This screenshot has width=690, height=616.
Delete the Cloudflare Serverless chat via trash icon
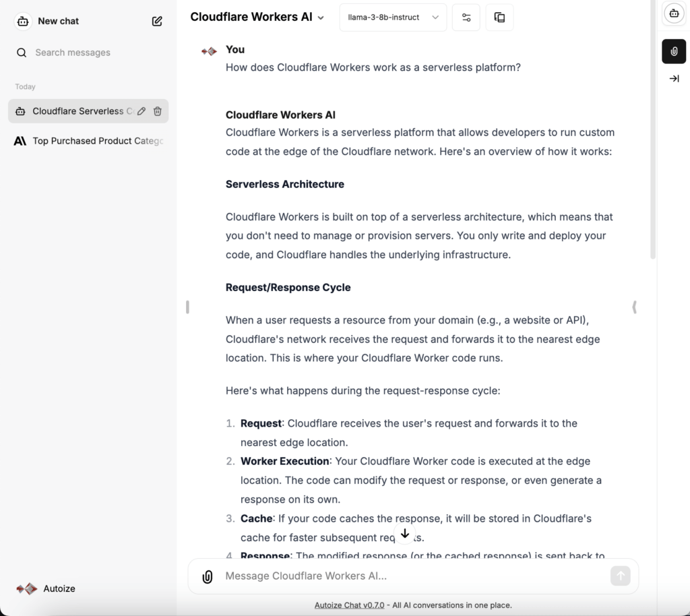point(158,111)
